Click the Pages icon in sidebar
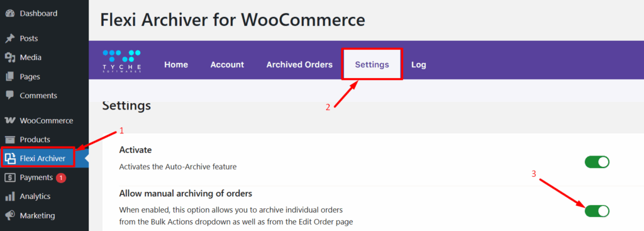 click(x=10, y=76)
